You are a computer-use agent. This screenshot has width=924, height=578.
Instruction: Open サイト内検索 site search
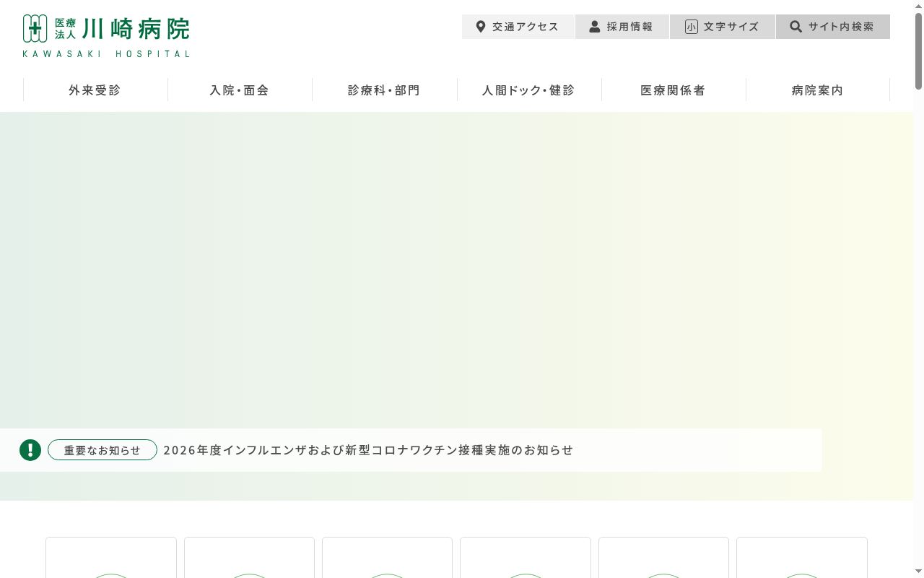coord(833,27)
